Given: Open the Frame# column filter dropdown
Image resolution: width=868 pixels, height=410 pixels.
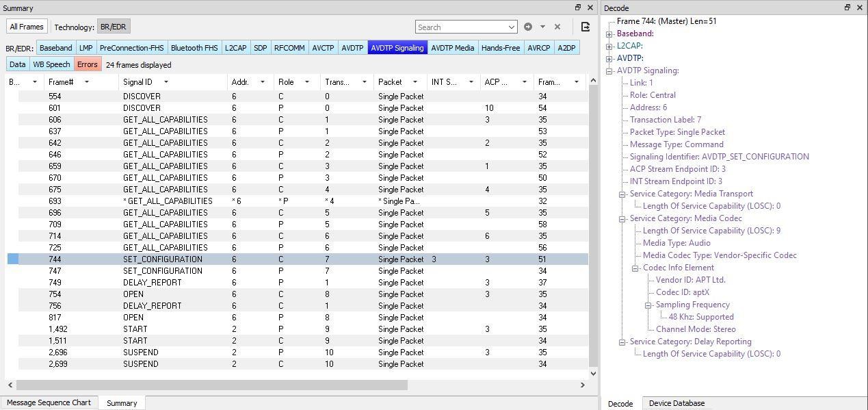Looking at the screenshot, I should 87,82.
